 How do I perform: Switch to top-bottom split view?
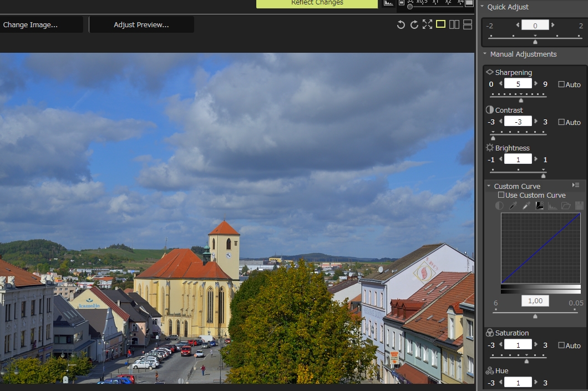coord(468,24)
